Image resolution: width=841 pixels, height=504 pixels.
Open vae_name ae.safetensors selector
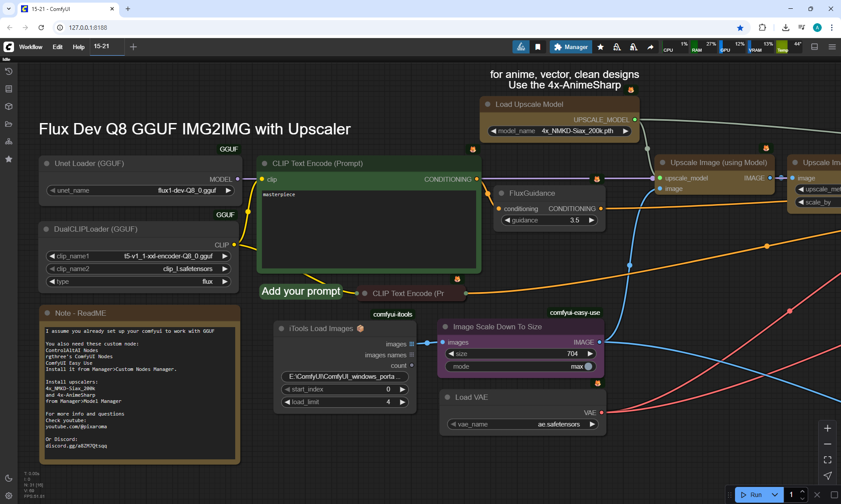(523, 424)
